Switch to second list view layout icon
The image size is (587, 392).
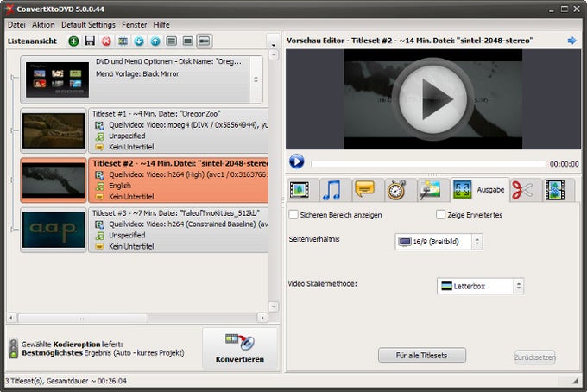(188, 41)
